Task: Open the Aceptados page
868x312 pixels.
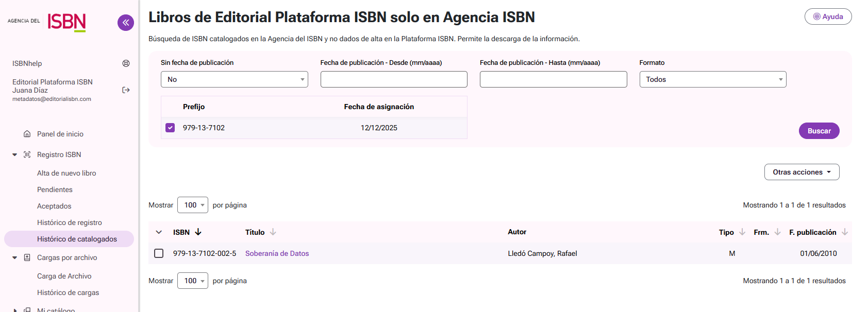Action: 54,206
